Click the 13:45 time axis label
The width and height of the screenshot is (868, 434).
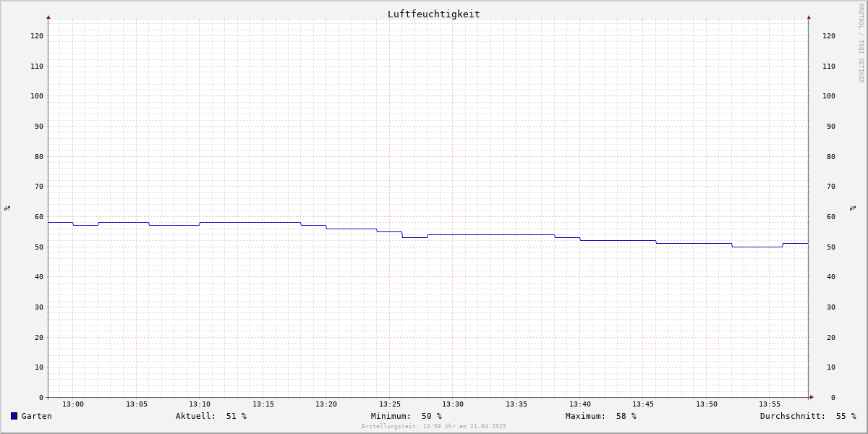643,404
